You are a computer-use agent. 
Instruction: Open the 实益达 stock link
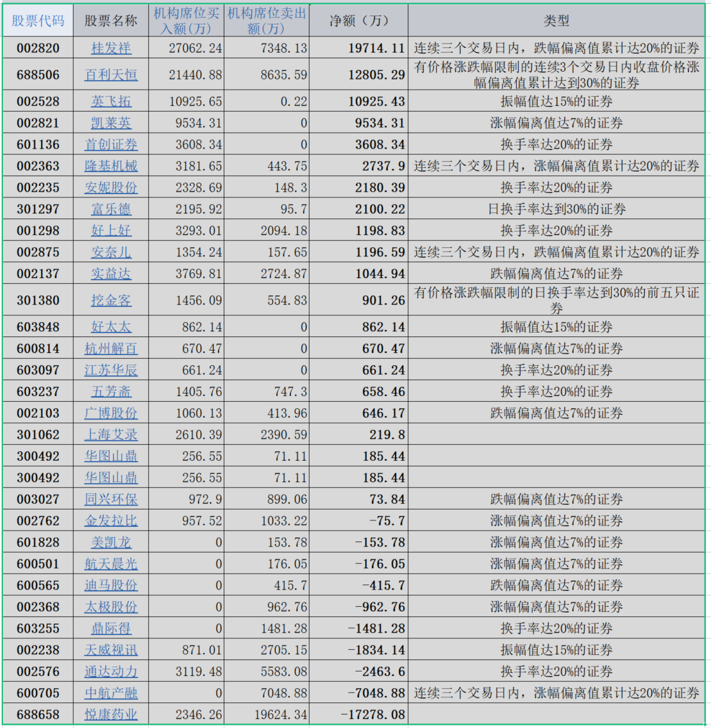pos(111,274)
